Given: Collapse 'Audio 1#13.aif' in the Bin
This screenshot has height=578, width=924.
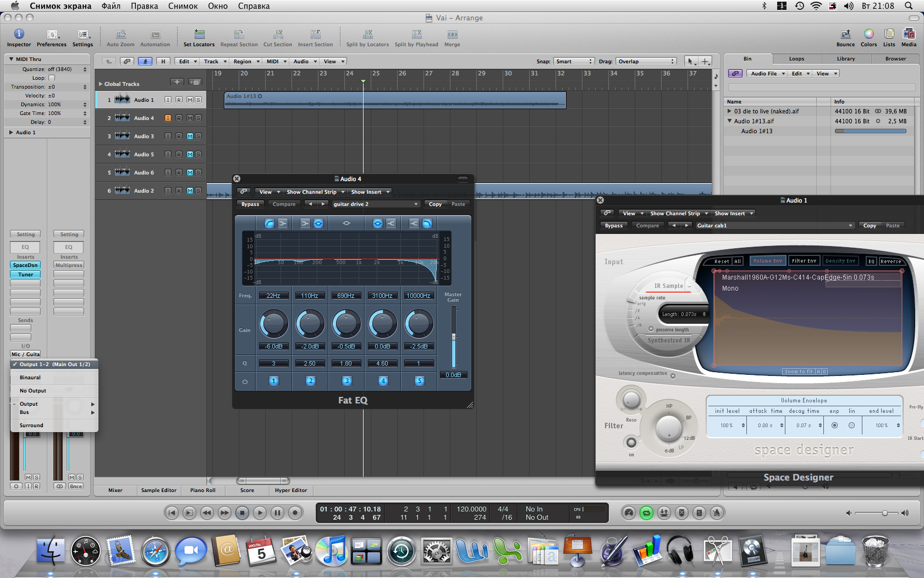Looking at the screenshot, I should [730, 121].
